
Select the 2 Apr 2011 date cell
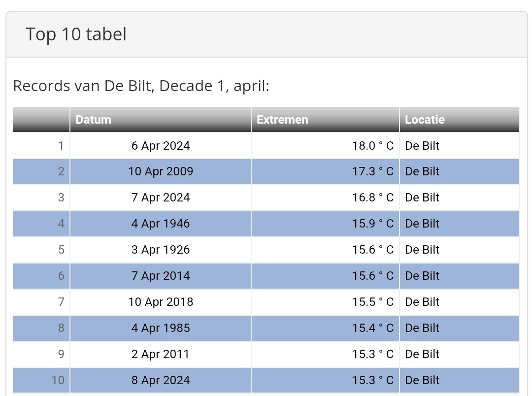click(161, 354)
